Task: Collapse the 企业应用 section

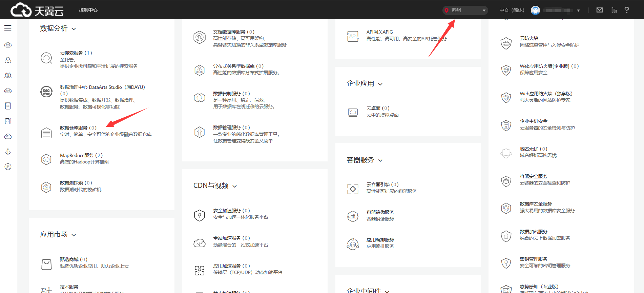Action: (380, 84)
